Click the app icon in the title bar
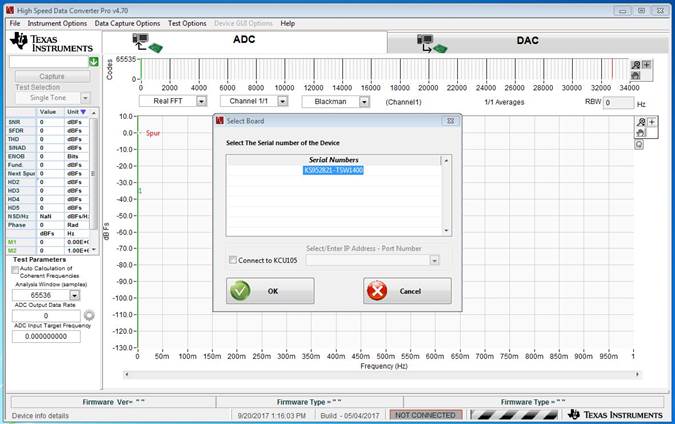The height and width of the screenshot is (424, 675). pyautogui.click(x=10, y=10)
